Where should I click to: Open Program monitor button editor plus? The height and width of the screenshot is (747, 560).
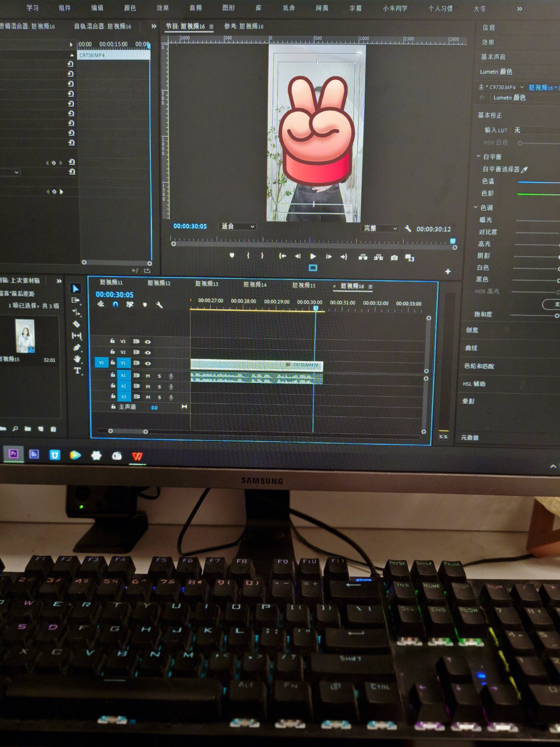coord(448,271)
